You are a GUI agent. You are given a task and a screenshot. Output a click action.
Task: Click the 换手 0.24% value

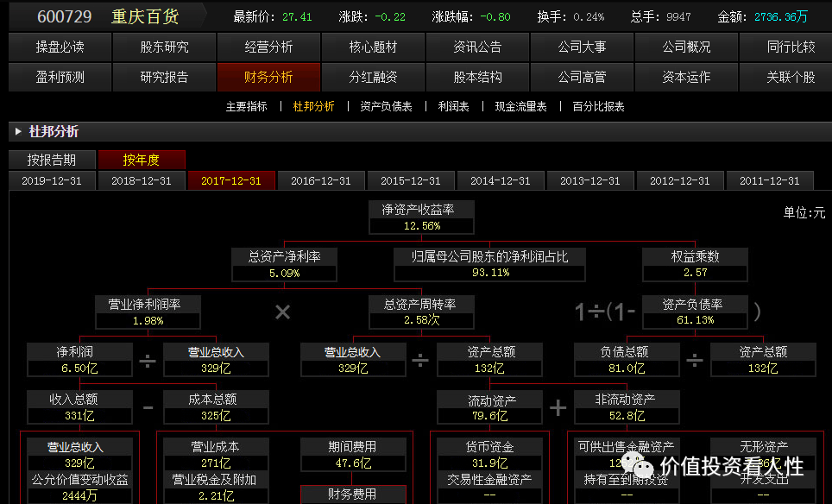tap(589, 17)
